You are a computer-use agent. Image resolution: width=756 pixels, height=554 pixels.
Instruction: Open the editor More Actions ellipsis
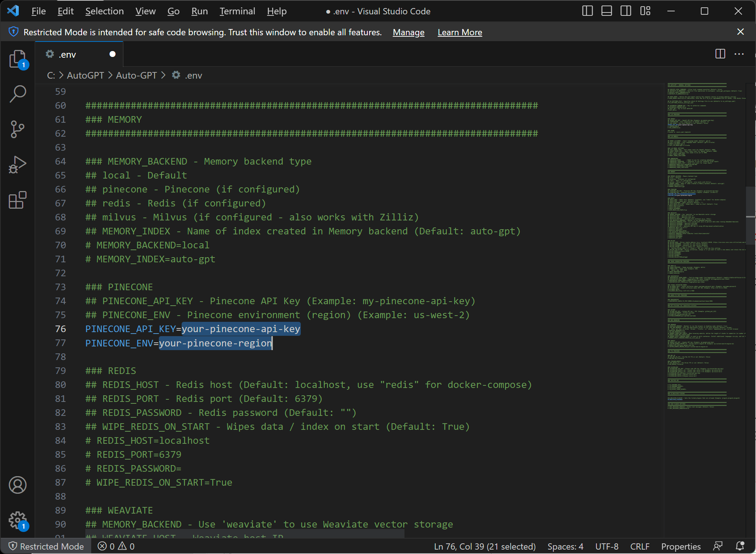click(739, 54)
